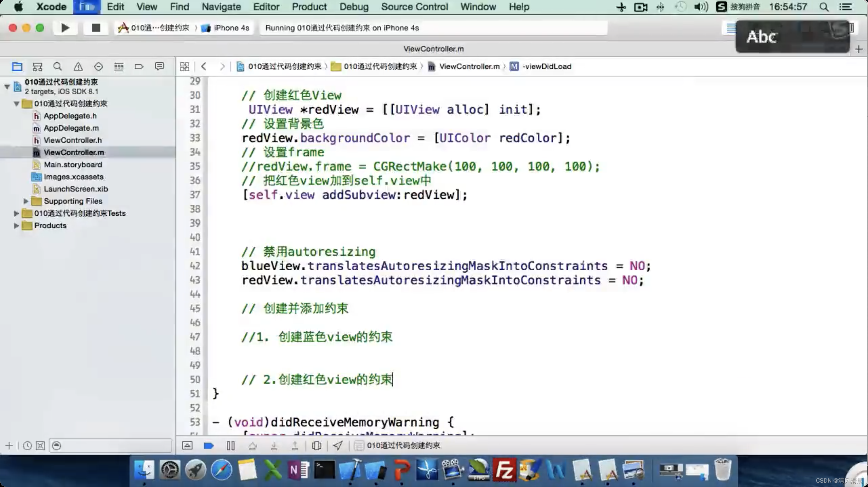Open the Breakpoint navigator icon
The image size is (868, 487).
(139, 66)
